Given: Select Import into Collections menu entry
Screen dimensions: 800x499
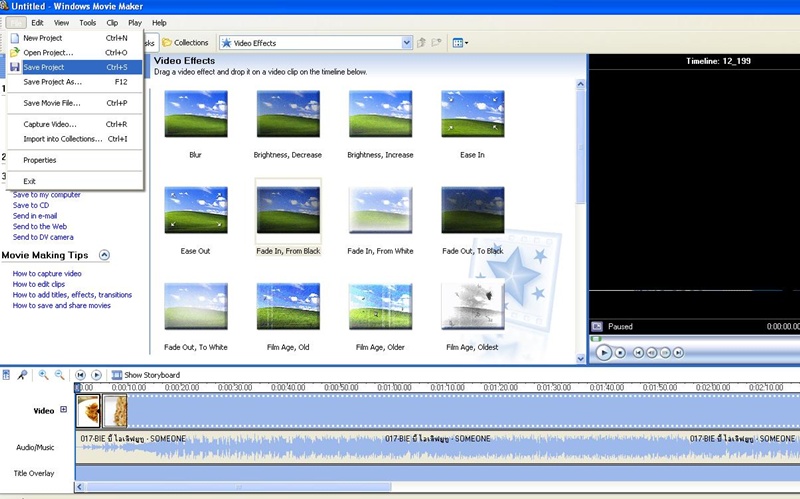Looking at the screenshot, I should coord(75,139).
